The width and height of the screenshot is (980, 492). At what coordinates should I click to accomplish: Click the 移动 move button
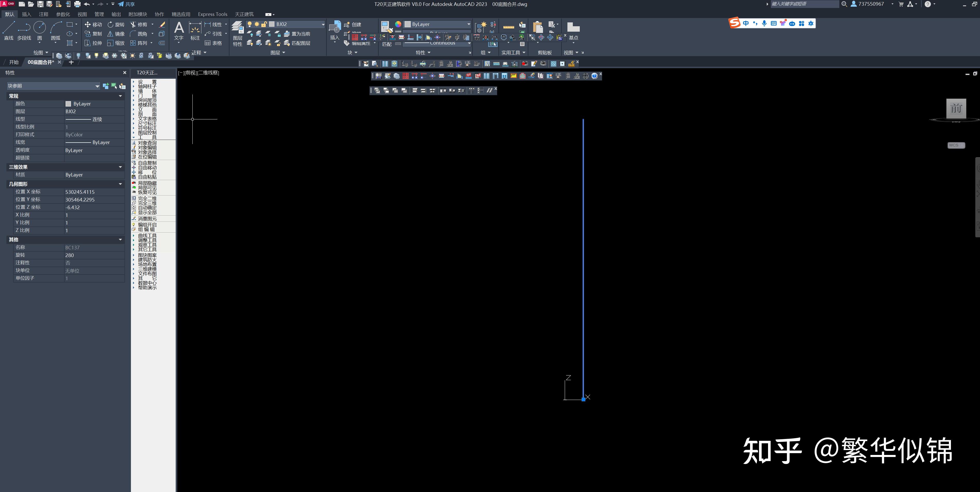point(93,24)
